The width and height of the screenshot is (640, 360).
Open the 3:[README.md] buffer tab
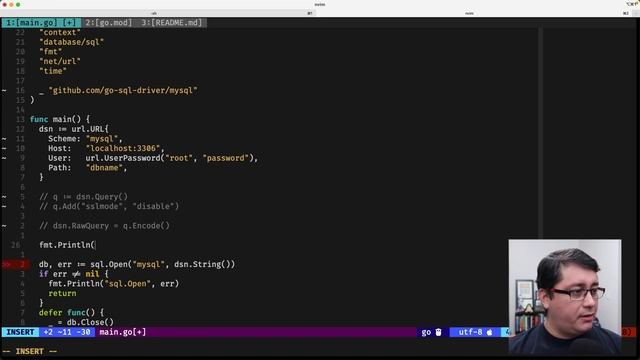[x=171, y=23]
